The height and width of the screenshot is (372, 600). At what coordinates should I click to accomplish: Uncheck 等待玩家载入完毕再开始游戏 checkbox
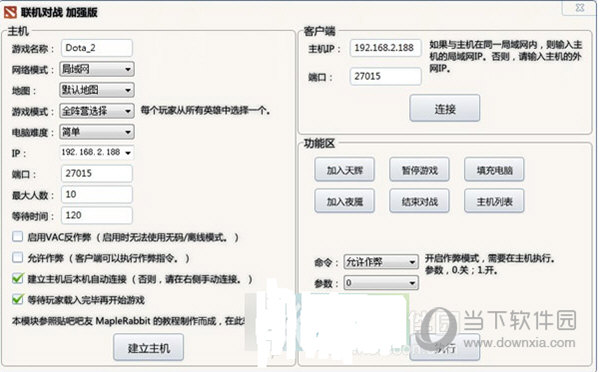point(17,299)
